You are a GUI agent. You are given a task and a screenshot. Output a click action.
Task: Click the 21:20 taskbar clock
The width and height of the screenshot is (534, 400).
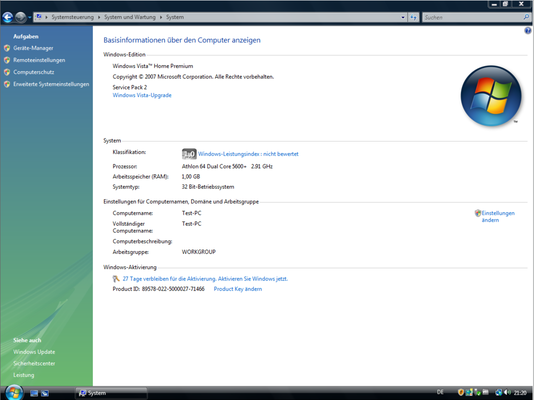pos(520,393)
